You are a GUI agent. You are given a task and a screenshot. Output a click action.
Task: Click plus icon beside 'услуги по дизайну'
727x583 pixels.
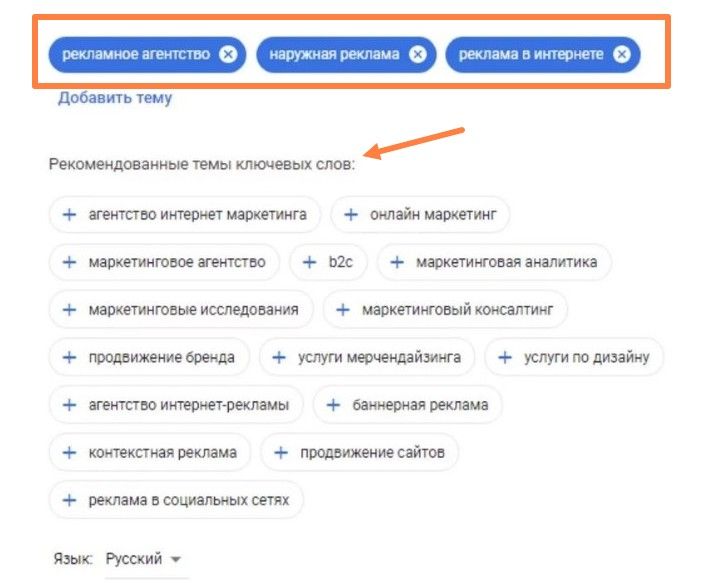click(504, 357)
